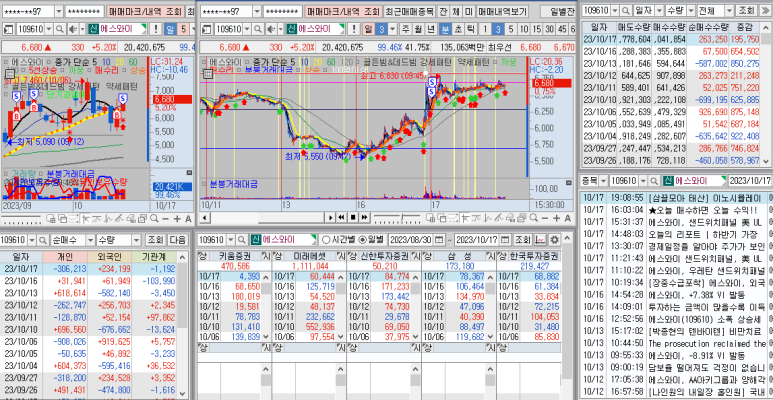
Task: Expand the 109610 code dropdown in the center chart
Action: coord(248,29)
